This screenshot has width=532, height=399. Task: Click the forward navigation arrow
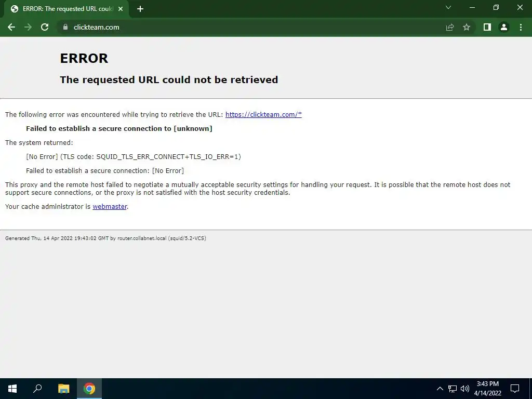[28, 27]
